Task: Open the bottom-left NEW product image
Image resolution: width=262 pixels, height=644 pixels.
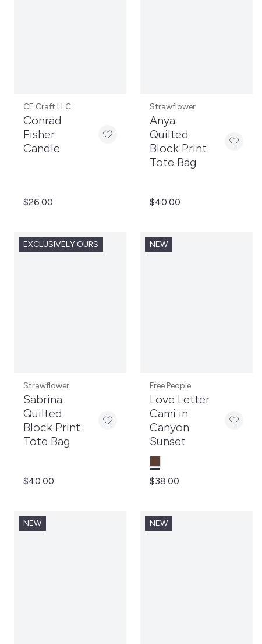Action: (x=70, y=578)
